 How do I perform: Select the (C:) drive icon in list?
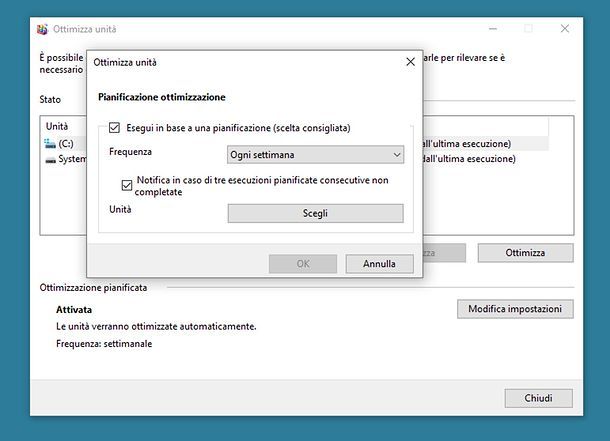pos(50,144)
